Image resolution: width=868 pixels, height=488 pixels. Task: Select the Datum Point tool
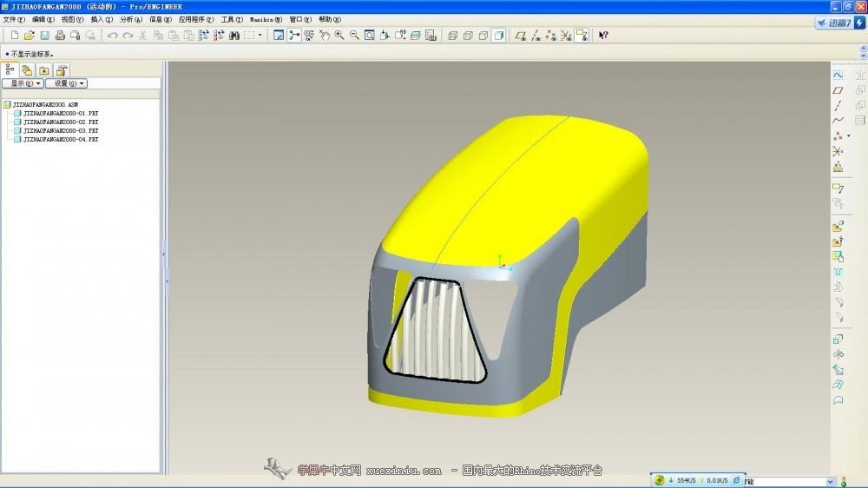838,135
